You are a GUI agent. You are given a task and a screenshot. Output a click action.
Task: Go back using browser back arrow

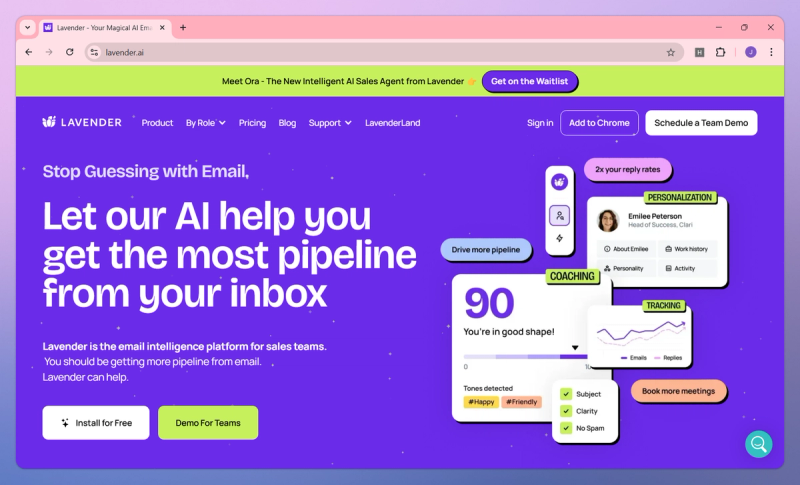(x=29, y=52)
